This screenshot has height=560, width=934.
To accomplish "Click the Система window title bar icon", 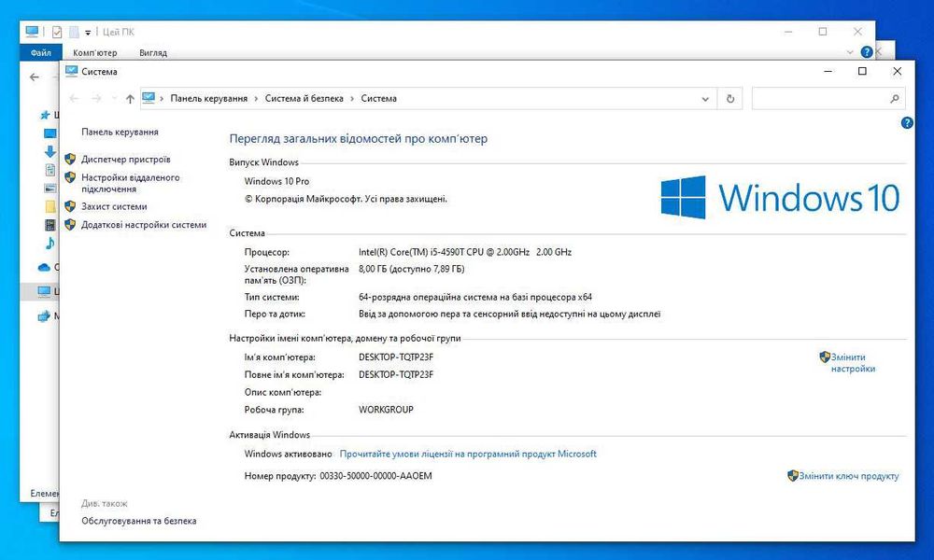I will click(x=72, y=71).
